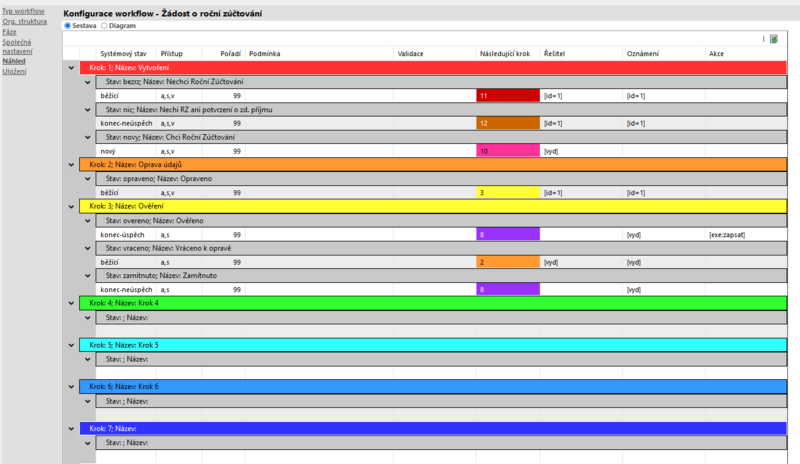Screen dimensions: 800x464
Task: Collapse Stav opraveno row
Action: (x=88, y=179)
